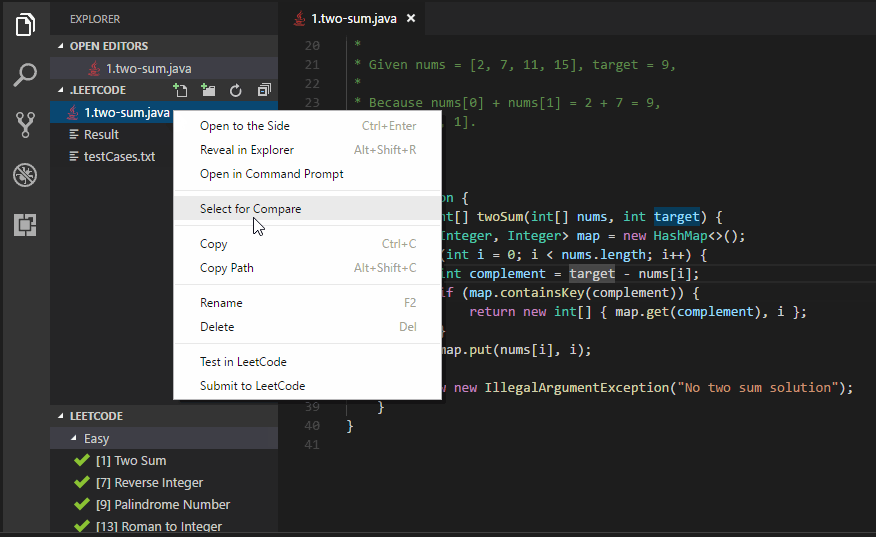The height and width of the screenshot is (537, 876).
Task: Click 'Given nums' comment on line 21
Action: coord(407,65)
